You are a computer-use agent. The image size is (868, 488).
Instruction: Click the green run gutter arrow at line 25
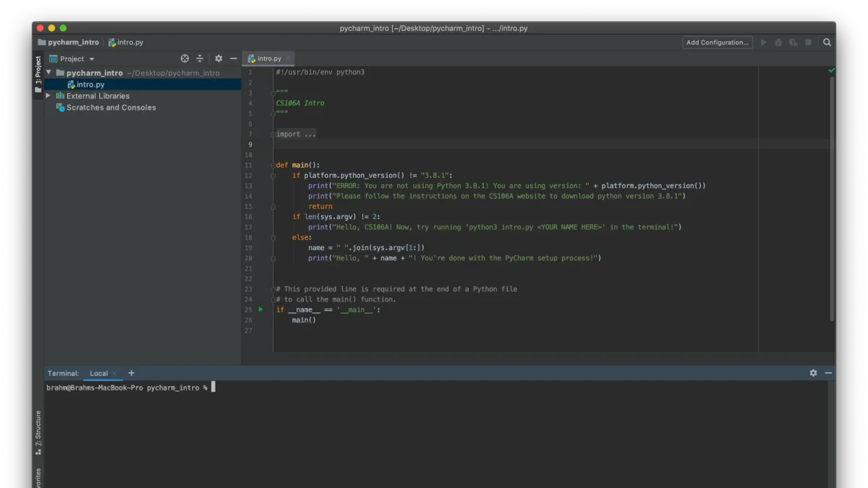261,309
